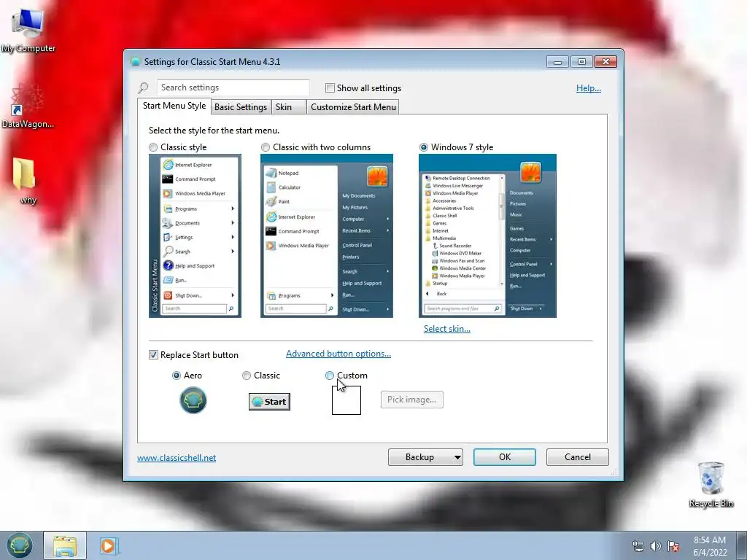Select the Custom start button radio
This screenshot has height=560, width=747.
coord(330,376)
